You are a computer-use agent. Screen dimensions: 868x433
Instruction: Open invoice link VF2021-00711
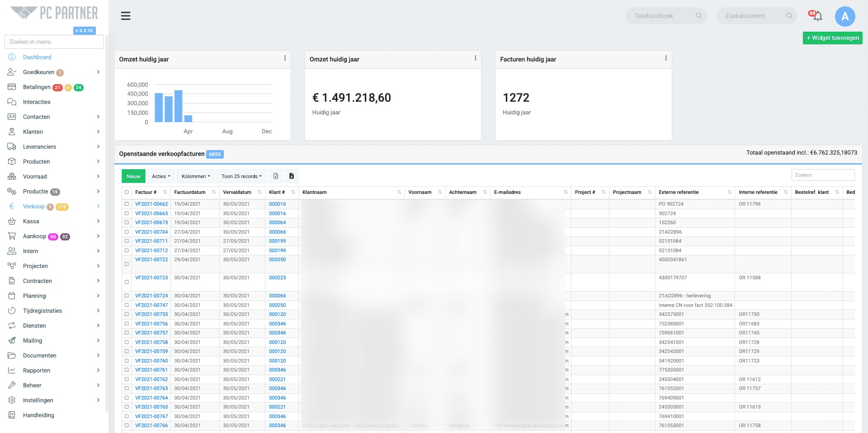click(151, 241)
